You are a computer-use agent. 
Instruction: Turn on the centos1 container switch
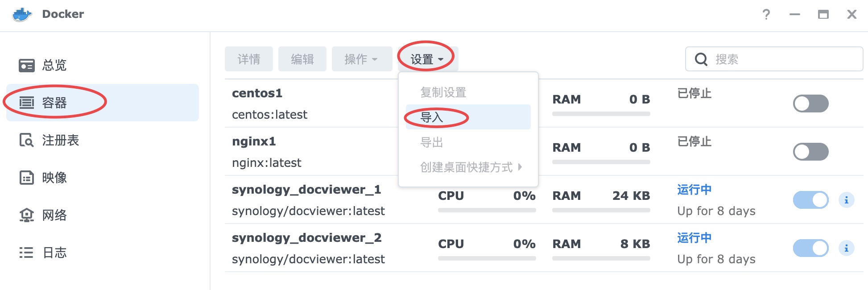click(x=810, y=104)
